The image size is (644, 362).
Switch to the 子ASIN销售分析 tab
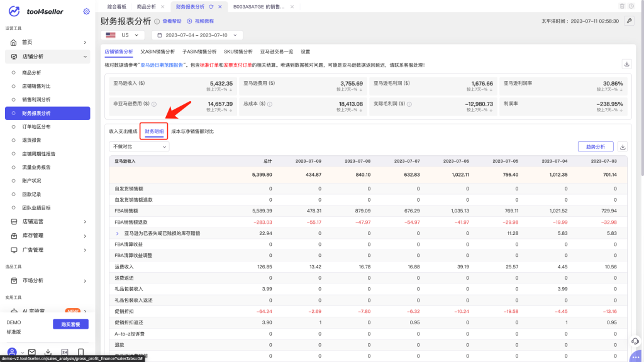[199, 52]
